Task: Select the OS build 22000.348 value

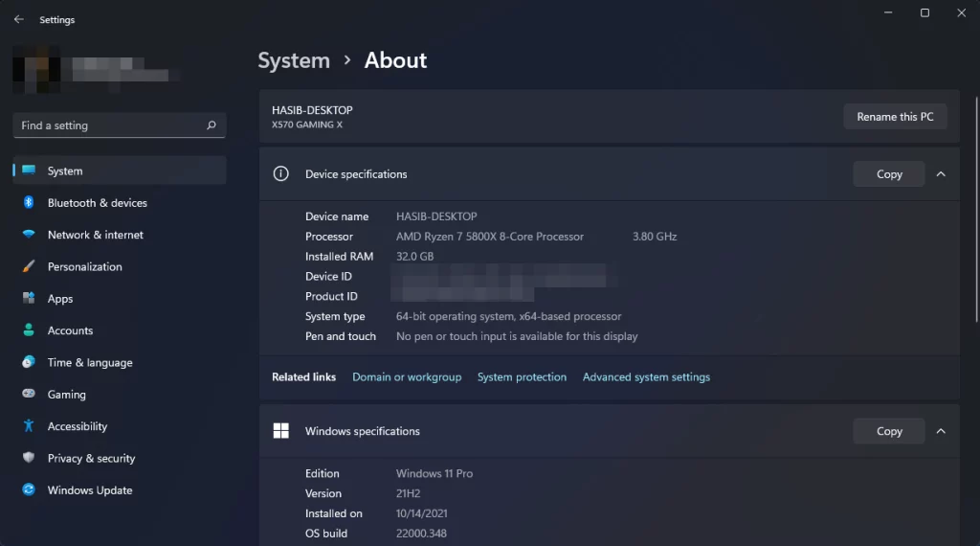Action: pos(421,534)
